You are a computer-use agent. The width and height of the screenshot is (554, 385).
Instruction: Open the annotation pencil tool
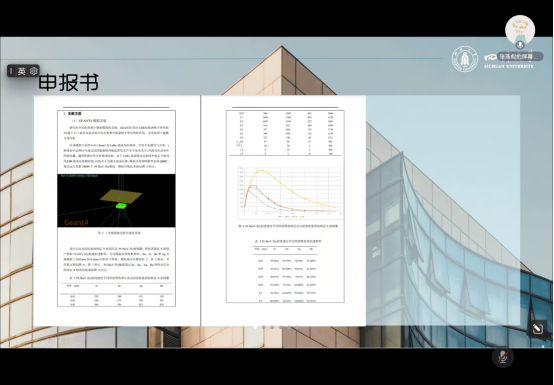pos(537,328)
